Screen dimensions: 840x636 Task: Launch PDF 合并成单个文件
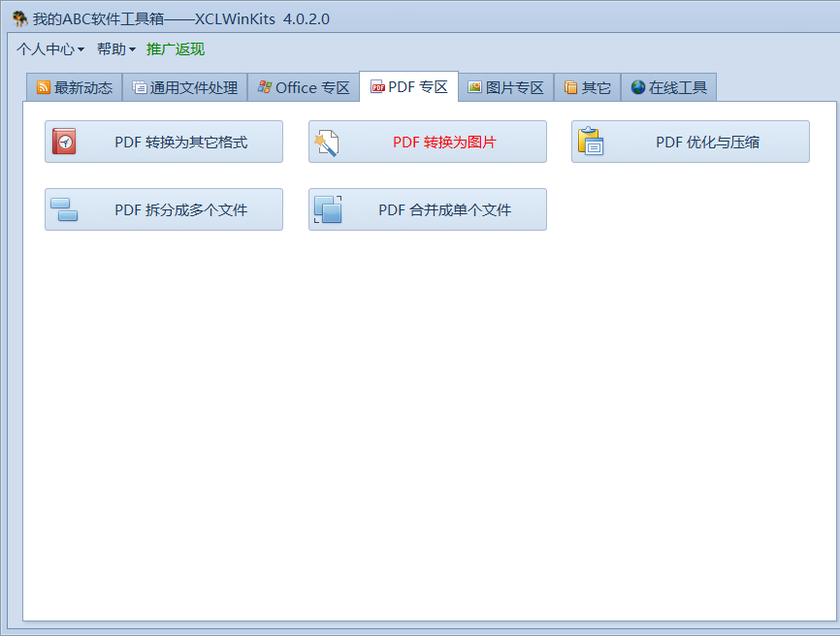click(427, 208)
